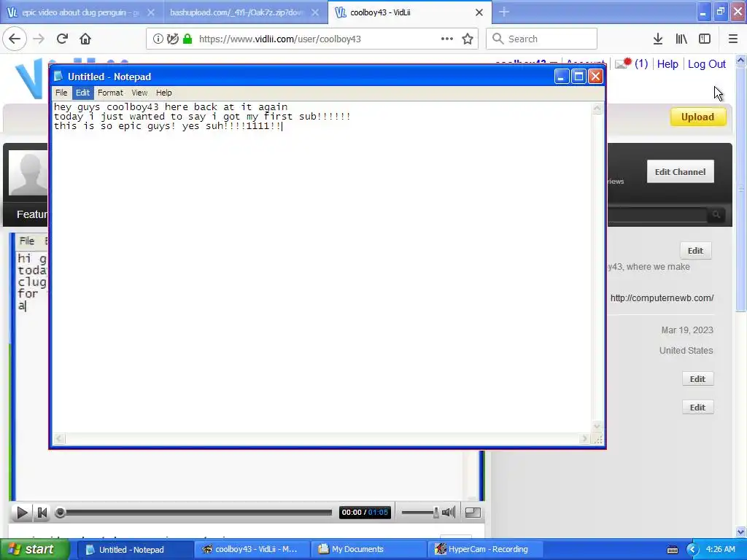Screen dimensions: 747x560
Task: Click the Notepad scroll right arrow
Action: click(x=584, y=438)
